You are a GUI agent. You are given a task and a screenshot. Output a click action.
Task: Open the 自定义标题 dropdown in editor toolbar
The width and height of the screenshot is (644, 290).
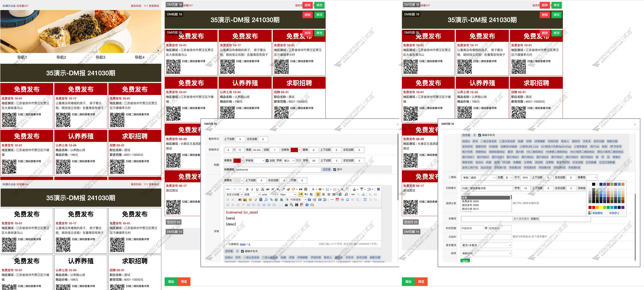(x=234, y=194)
